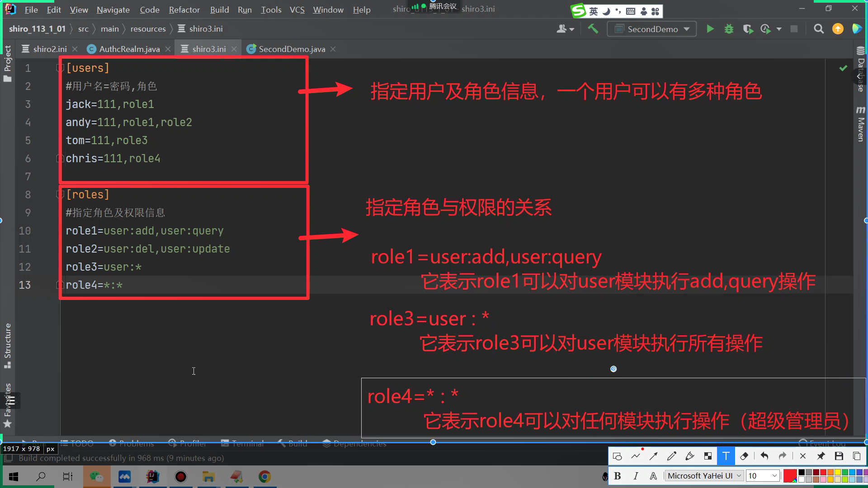Expand the profiler options dropdown arrow
The height and width of the screenshot is (488, 868).
778,29
